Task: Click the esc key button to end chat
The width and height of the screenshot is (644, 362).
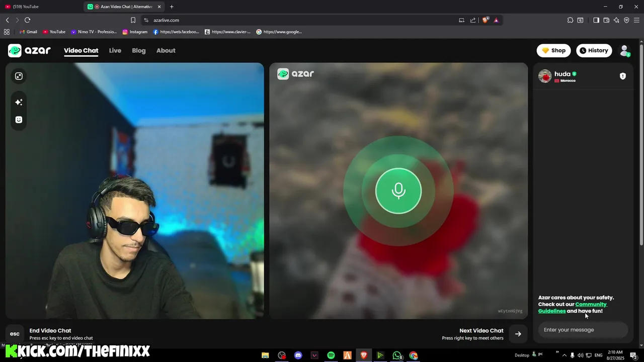Action: 15,334
